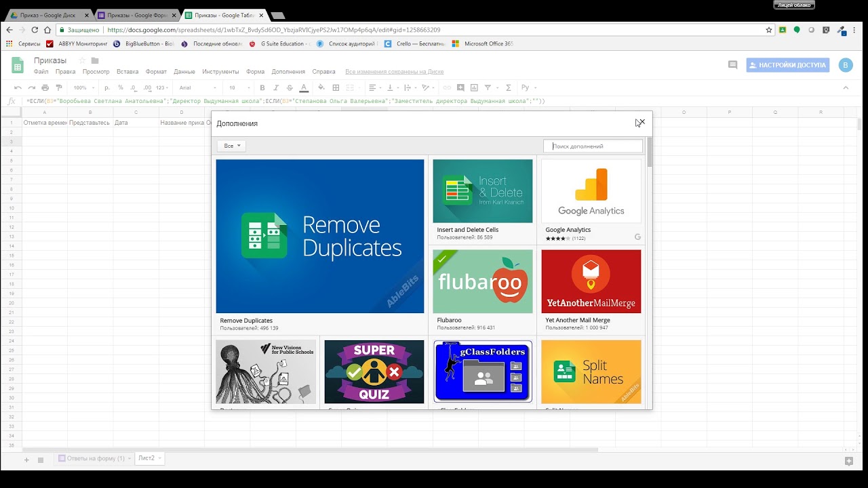Switch to 'Ответы на форму (1)' sheet tab
This screenshot has width=868, height=488.
pos(95,459)
